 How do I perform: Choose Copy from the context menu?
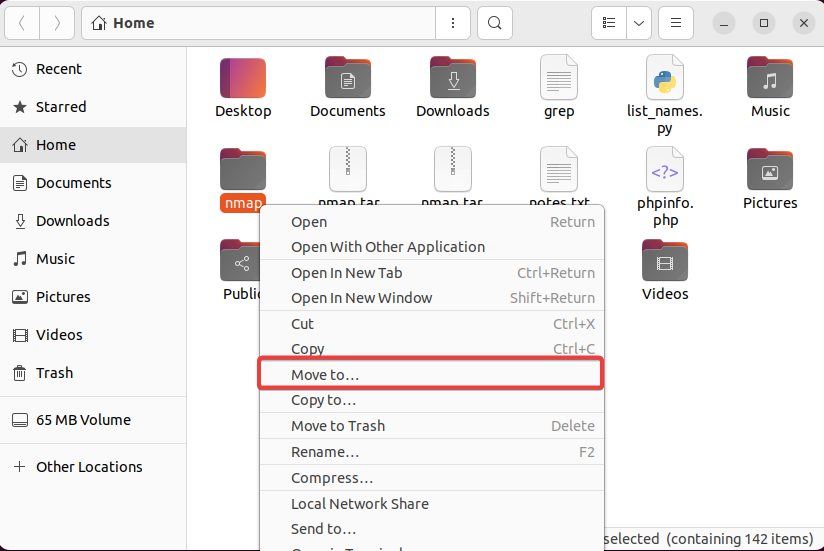pyautogui.click(x=431, y=349)
